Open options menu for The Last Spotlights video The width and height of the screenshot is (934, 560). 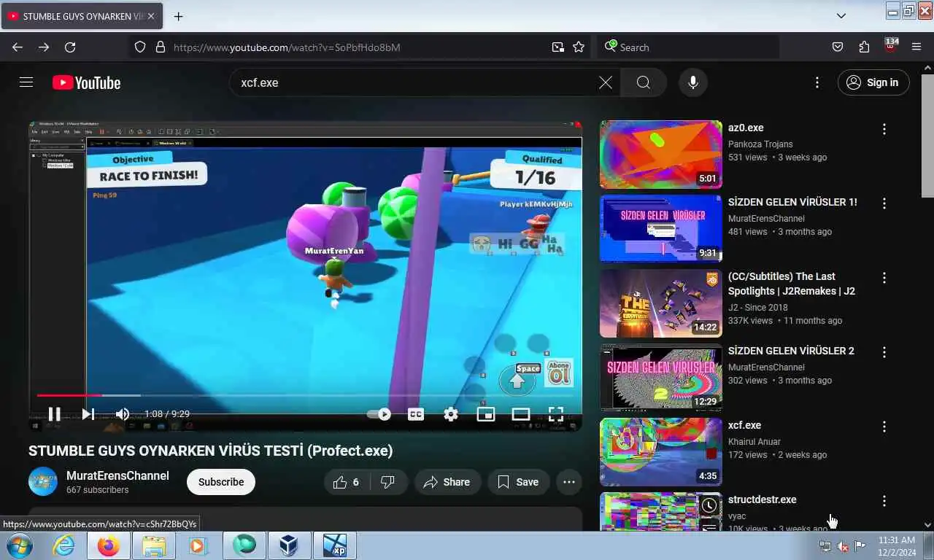point(884,278)
